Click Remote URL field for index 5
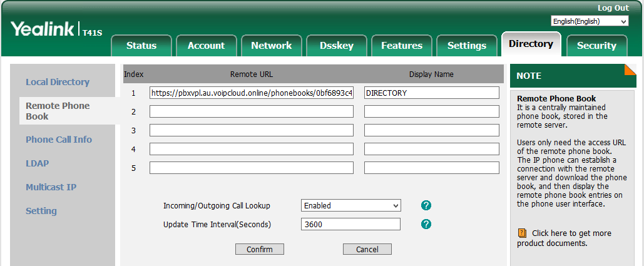644x266 pixels. point(252,168)
